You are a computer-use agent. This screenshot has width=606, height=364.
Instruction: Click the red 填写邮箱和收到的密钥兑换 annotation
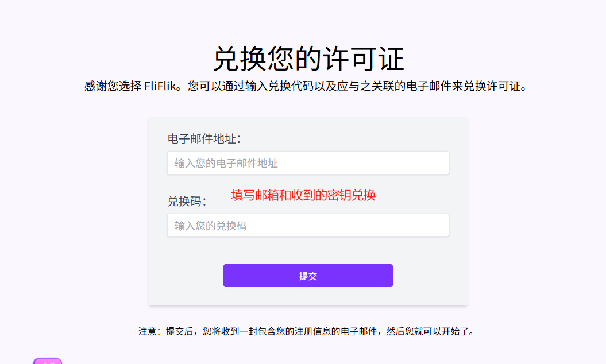[303, 195]
